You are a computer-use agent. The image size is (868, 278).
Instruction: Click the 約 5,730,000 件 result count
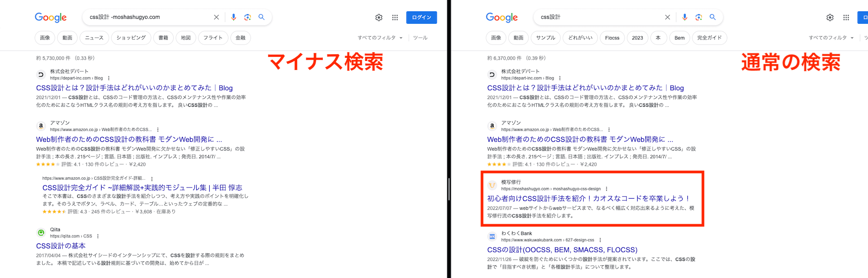65,58
